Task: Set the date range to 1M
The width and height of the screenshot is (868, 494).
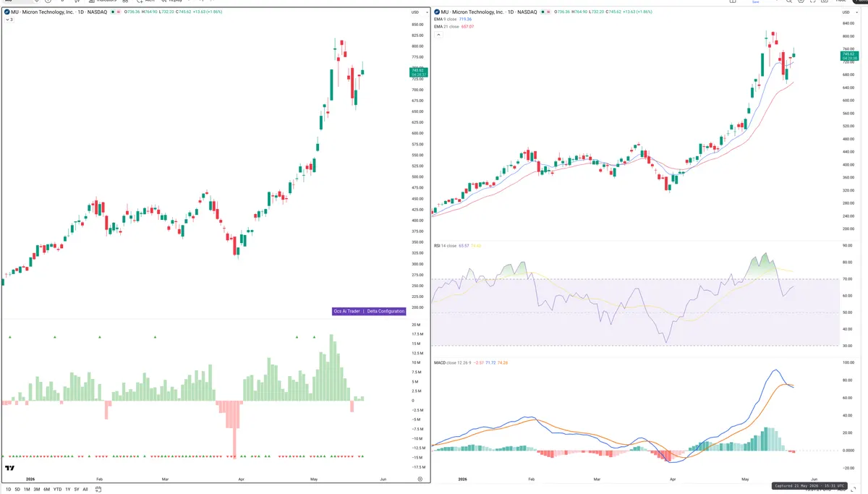Action: coord(27,490)
